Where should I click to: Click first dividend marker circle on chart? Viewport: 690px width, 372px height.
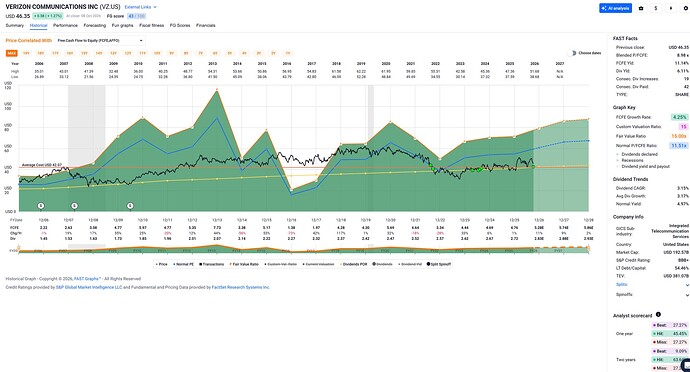click(41, 206)
